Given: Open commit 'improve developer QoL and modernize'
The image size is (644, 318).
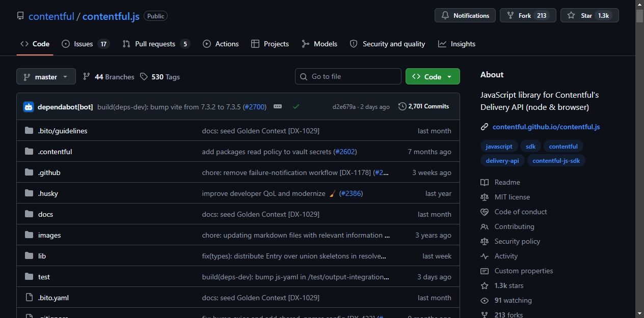Looking at the screenshot, I should pos(263,193).
